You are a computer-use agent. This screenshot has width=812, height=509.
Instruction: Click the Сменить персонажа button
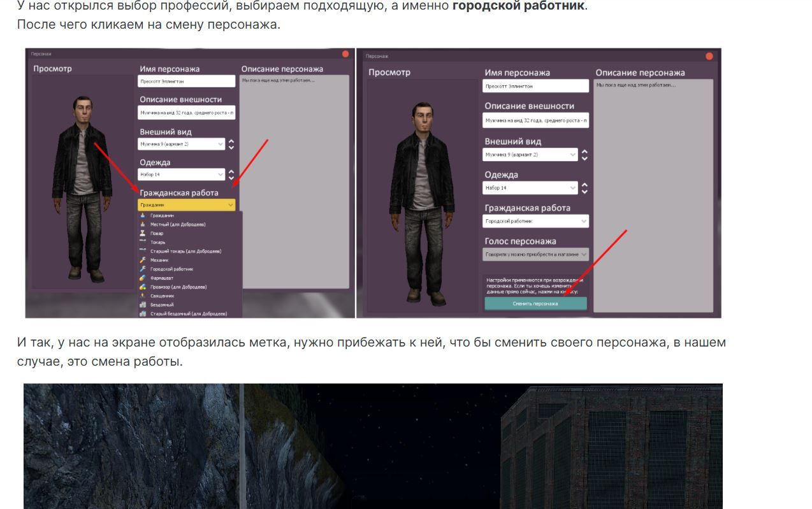point(535,304)
